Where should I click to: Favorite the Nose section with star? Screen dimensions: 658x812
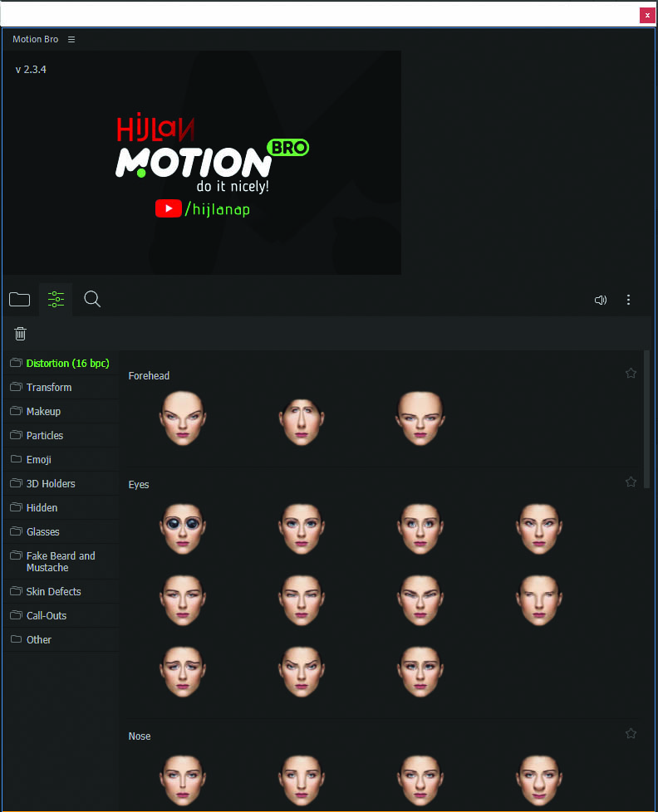tap(631, 734)
